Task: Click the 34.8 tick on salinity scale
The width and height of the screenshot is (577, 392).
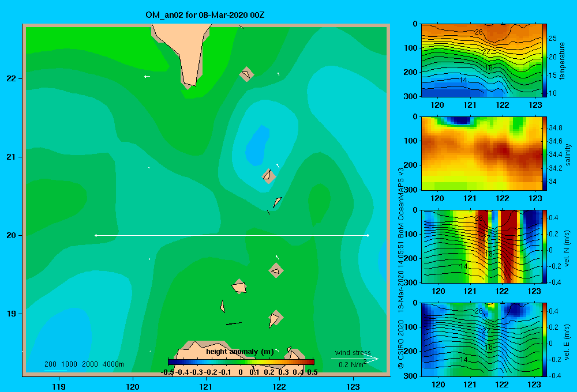Action: [x=555, y=128]
